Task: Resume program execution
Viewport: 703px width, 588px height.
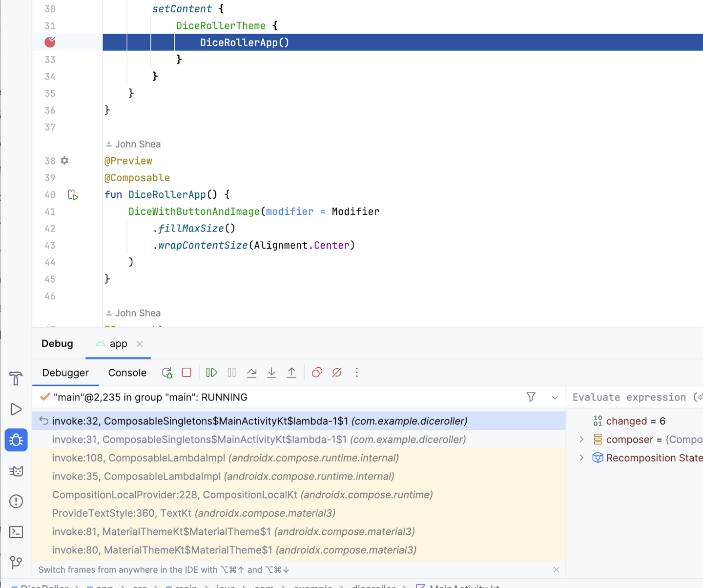Action: (211, 373)
